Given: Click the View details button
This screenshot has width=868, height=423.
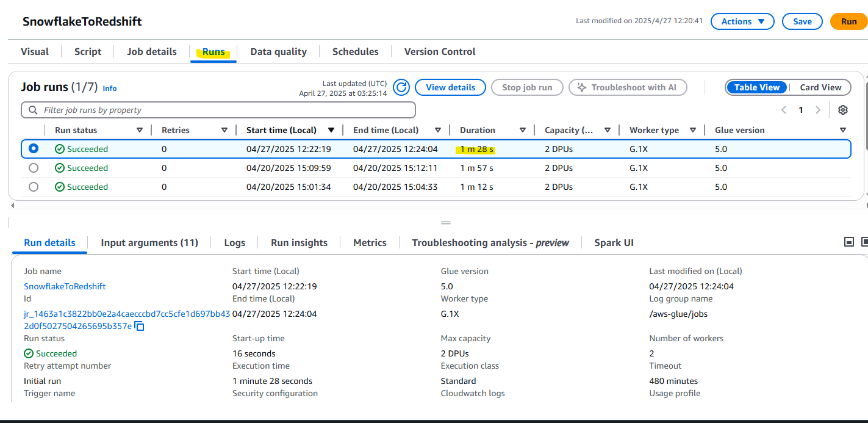Looking at the screenshot, I should 451,87.
